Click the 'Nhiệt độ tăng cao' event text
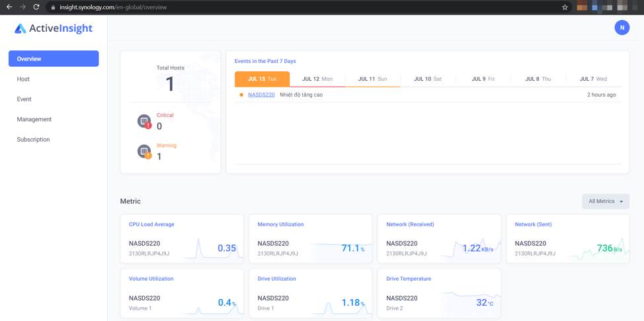 (302, 95)
